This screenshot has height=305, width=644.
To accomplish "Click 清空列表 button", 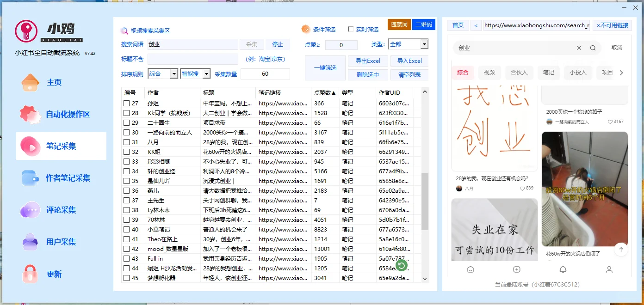I will [409, 74].
